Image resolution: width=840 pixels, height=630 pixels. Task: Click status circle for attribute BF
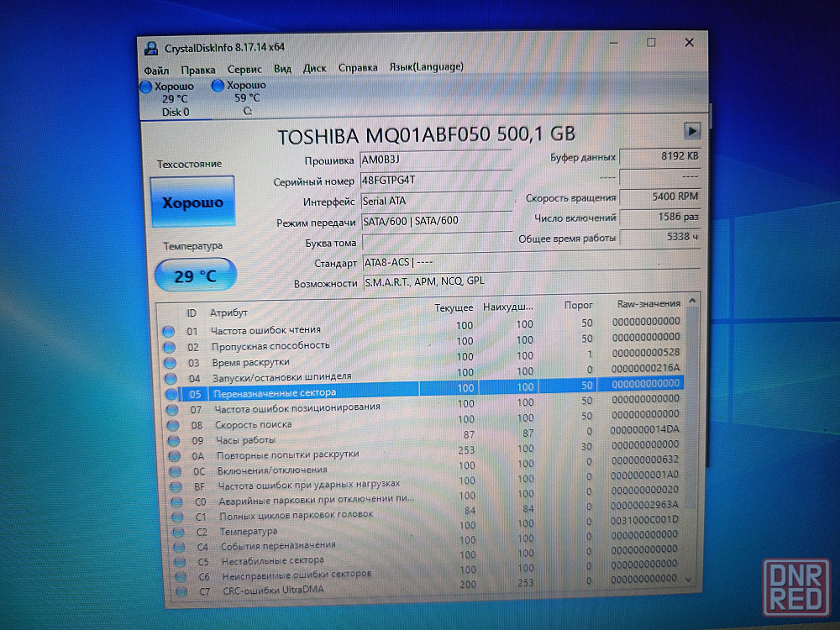pos(176,487)
